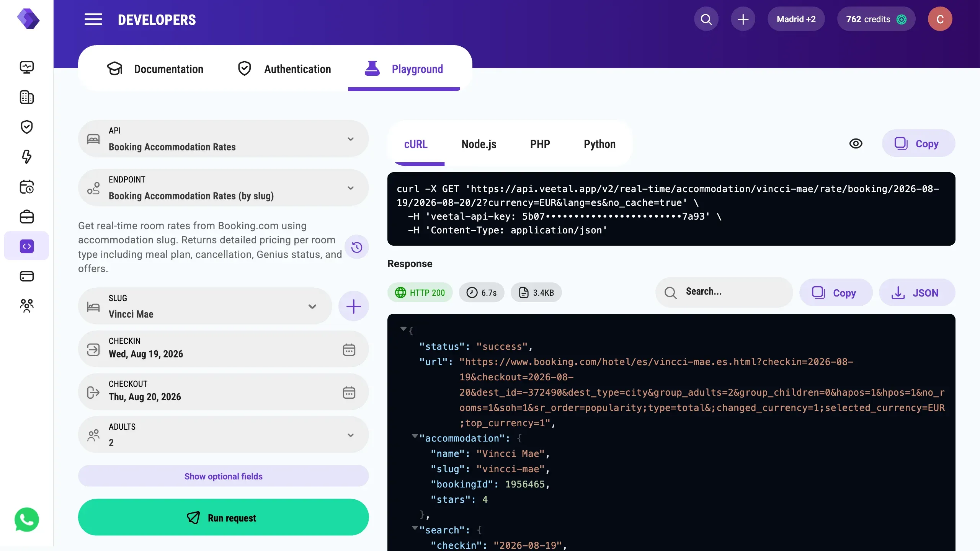Open the hamburger navigation menu
980x551 pixels.
[x=93, y=19]
